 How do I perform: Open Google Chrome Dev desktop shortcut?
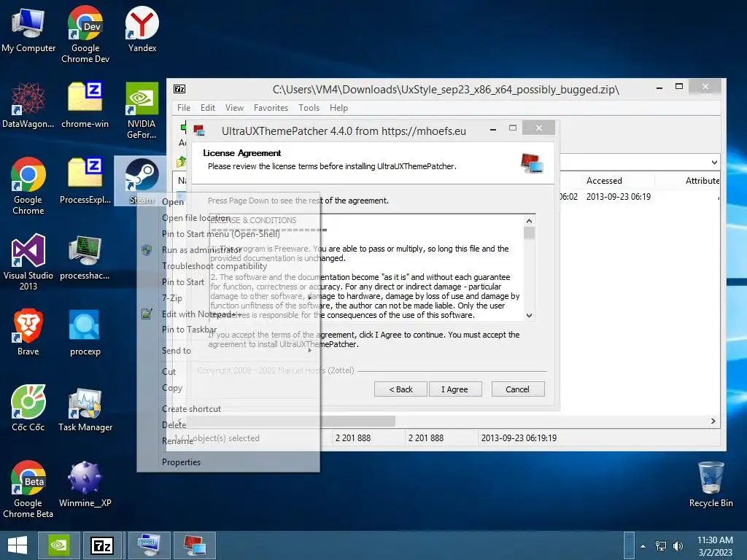(85, 34)
